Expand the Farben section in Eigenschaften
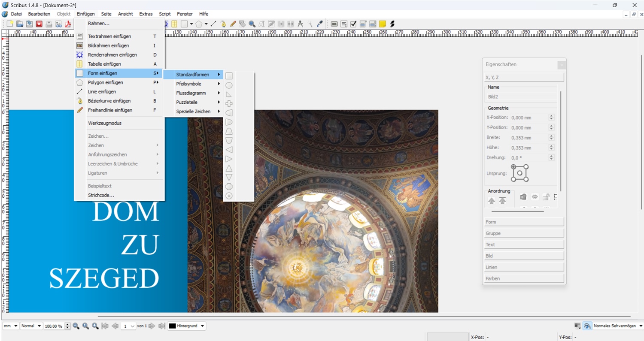Image resolution: width=644 pixels, height=341 pixels. 524,278
